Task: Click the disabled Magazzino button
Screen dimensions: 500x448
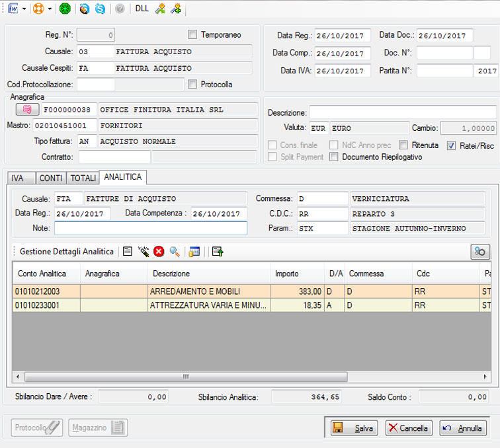Action: (x=98, y=428)
